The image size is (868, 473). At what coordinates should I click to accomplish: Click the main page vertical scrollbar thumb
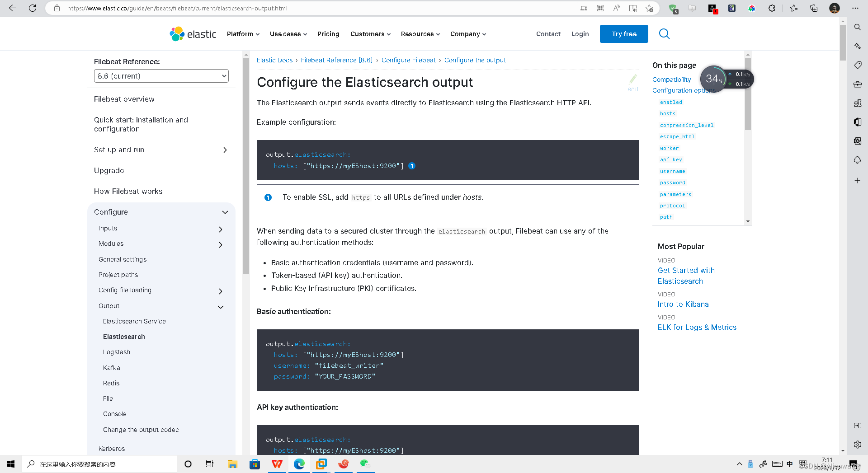click(x=843, y=42)
